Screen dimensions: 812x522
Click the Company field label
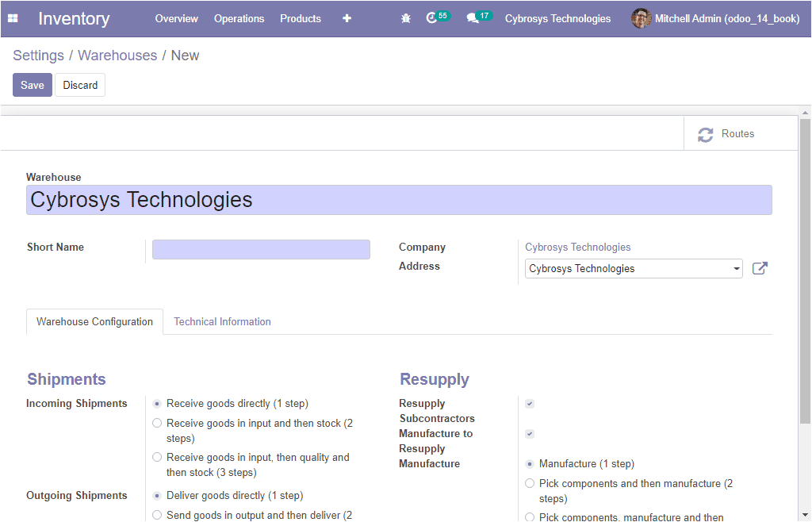(422, 248)
